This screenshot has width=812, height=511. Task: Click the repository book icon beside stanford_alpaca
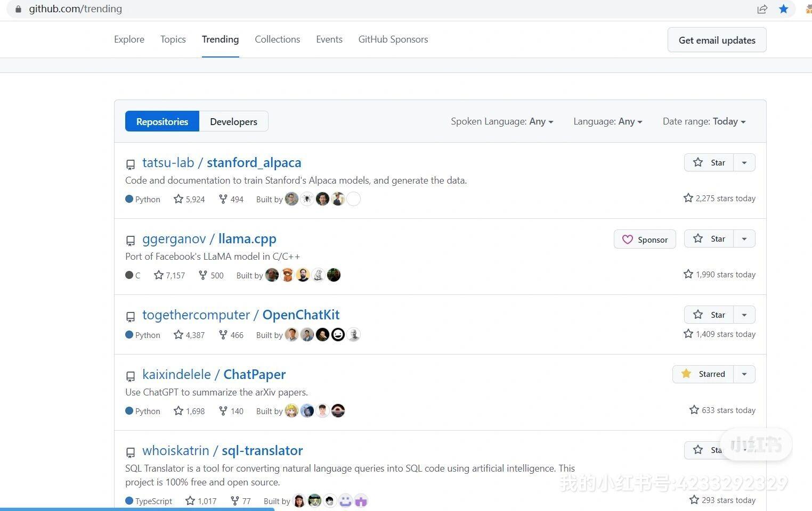click(x=131, y=164)
